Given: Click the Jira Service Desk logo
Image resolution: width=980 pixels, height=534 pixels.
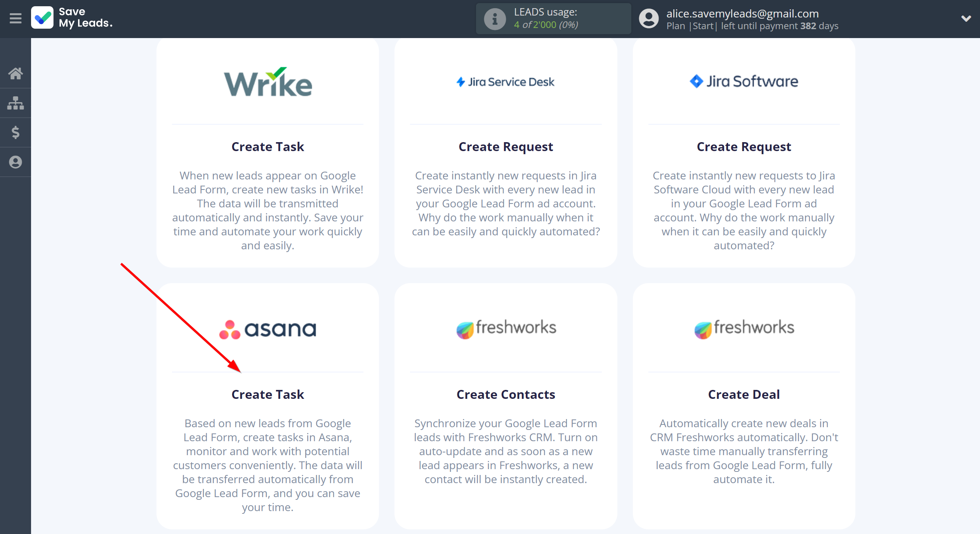Looking at the screenshot, I should 506,82.
